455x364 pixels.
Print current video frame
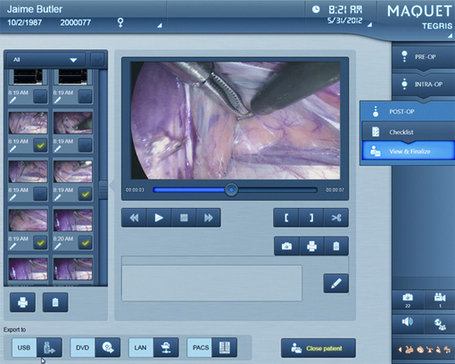pyautogui.click(x=312, y=246)
